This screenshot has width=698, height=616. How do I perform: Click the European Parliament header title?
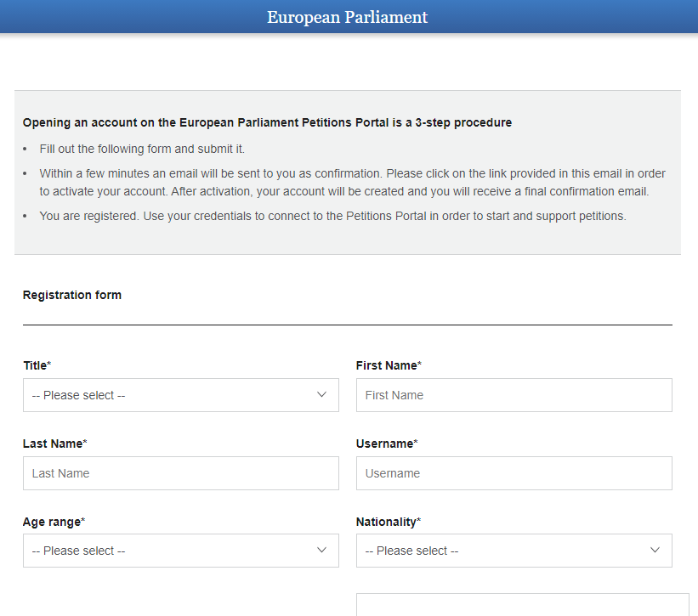tap(347, 17)
